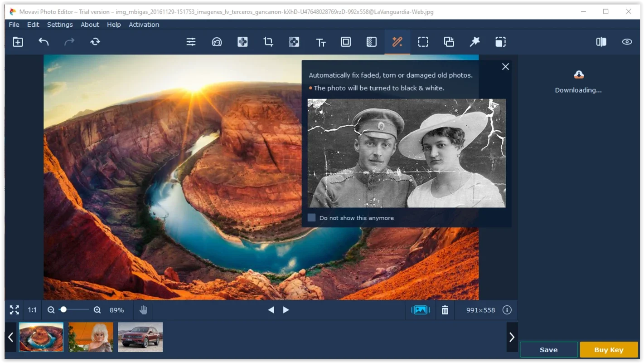Select the Text tool

tap(321, 42)
